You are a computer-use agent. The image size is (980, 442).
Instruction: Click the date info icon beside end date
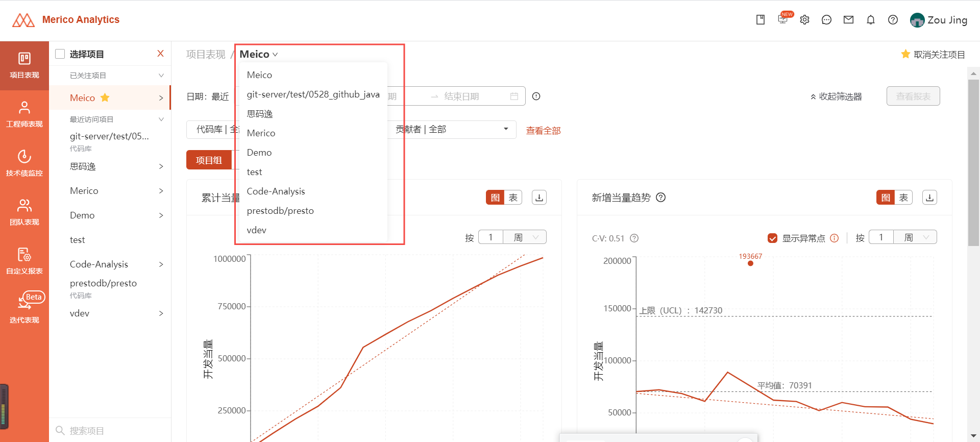click(536, 96)
